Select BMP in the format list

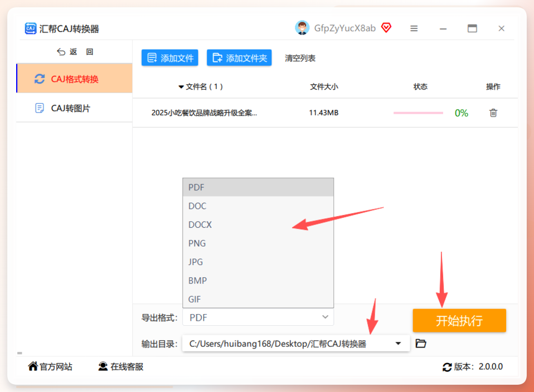[258, 281]
